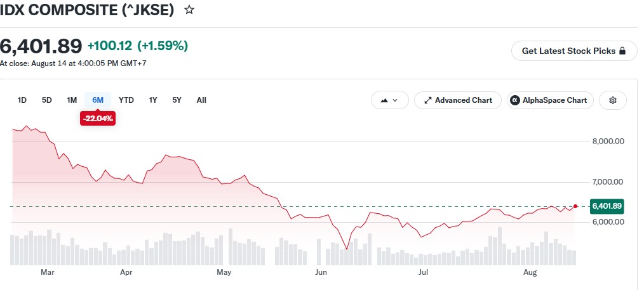
Task: Select the 5D time range
Action: coord(47,100)
